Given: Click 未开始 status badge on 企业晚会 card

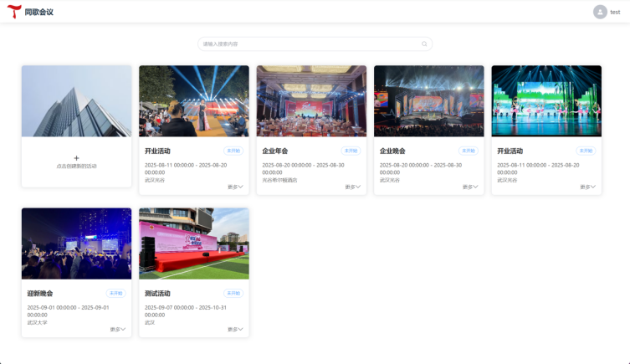Looking at the screenshot, I should click(469, 151).
